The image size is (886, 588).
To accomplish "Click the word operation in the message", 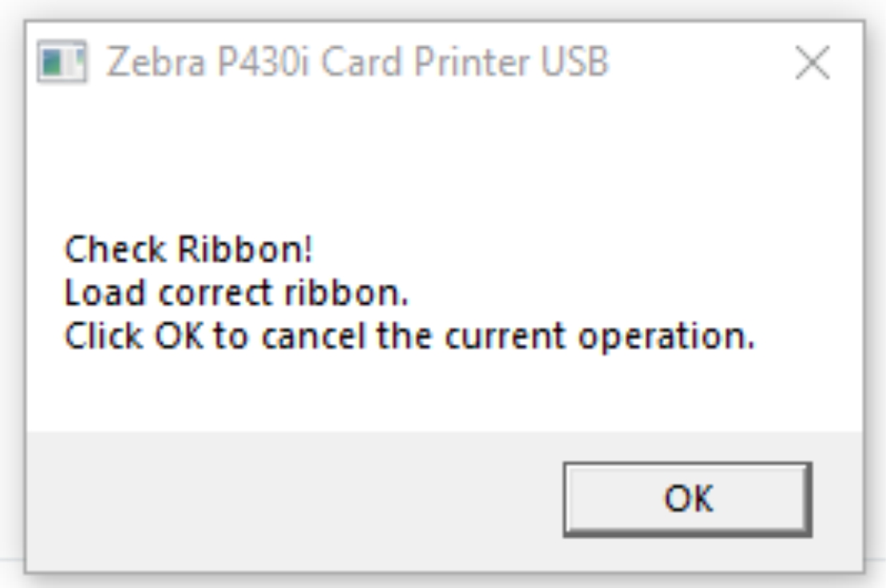I will coord(666,337).
